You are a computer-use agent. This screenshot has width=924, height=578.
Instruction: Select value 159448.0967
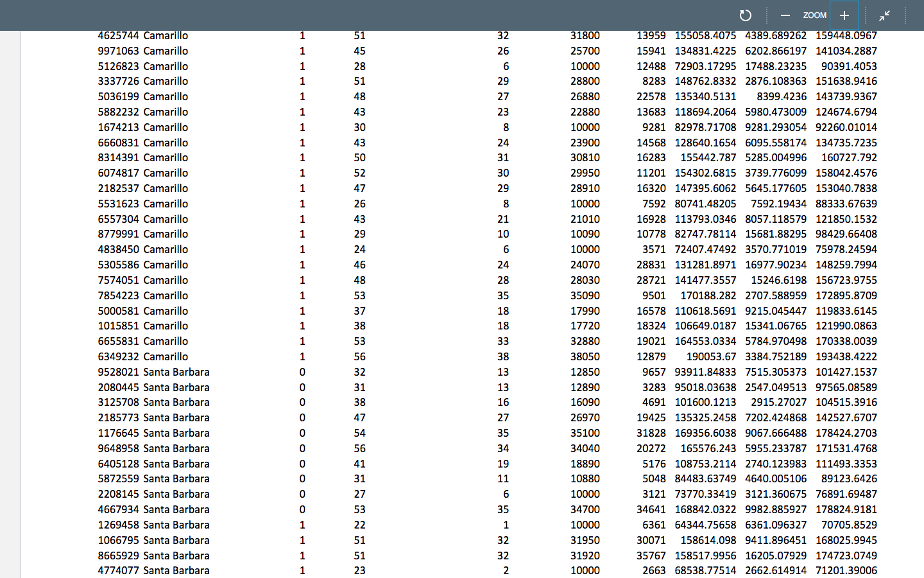click(846, 35)
